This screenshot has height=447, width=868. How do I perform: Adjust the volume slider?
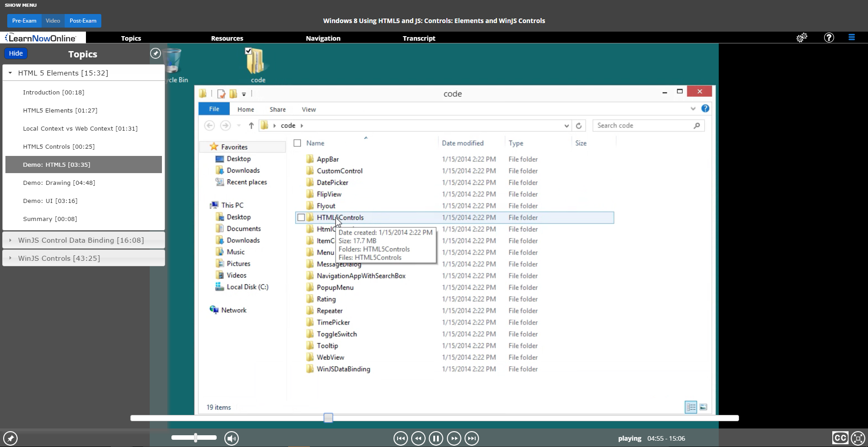194,438
